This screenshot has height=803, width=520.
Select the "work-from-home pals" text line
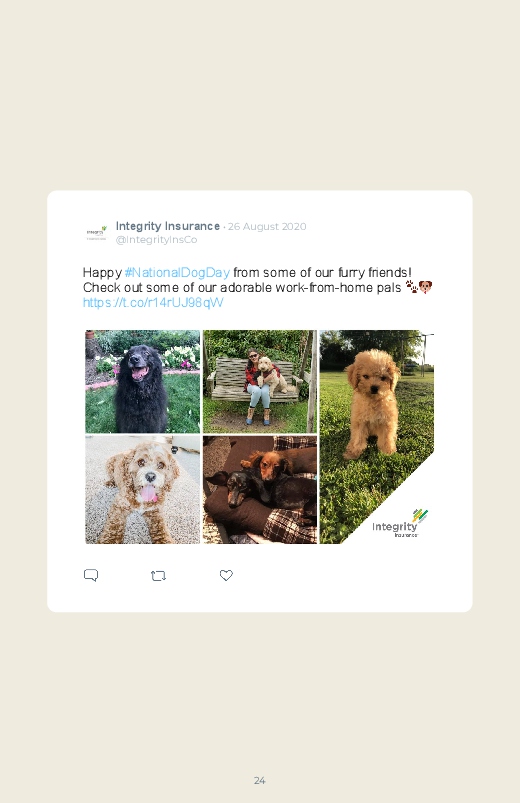point(338,287)
